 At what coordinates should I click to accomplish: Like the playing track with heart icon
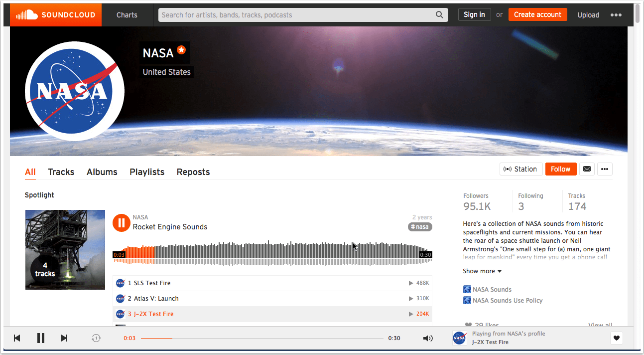(x=617, y=338)
